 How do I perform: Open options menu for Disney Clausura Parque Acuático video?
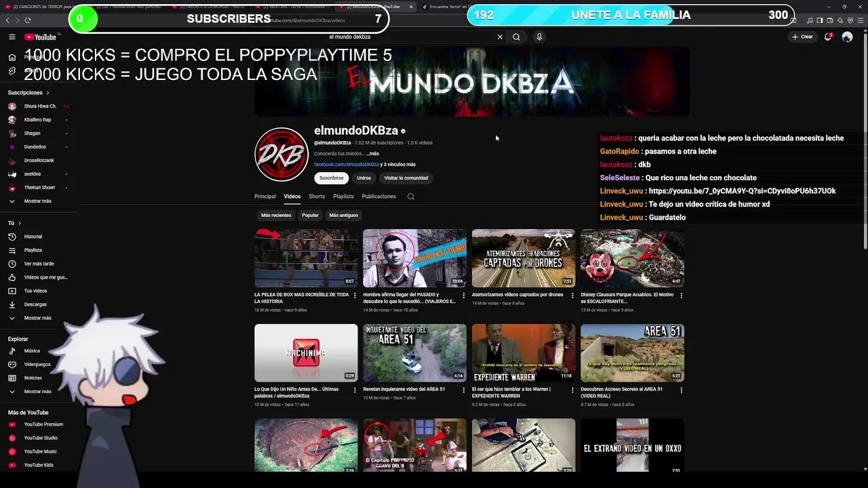681,296
